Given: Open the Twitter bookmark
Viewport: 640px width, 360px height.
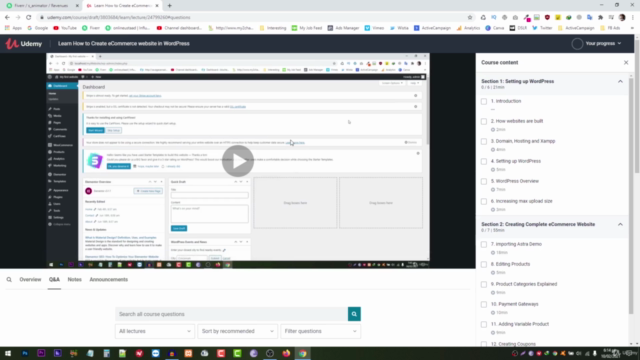Looking at the screenshot, I should (x=542, y=28).
